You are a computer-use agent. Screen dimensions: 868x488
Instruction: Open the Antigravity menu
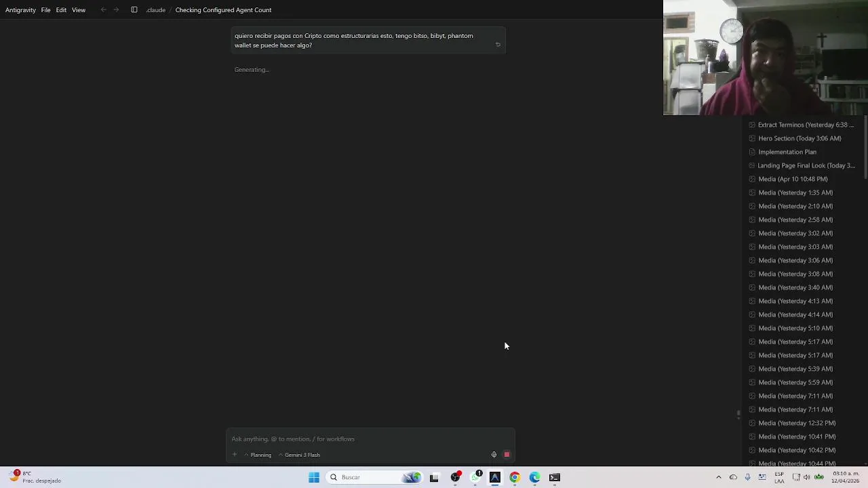[x=20, y=9]
